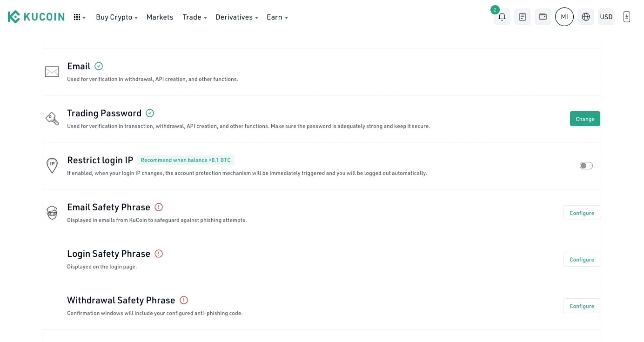Configure the Login Safety Phrase
Viewport: 644px width, 342px height.
[581, 260]
